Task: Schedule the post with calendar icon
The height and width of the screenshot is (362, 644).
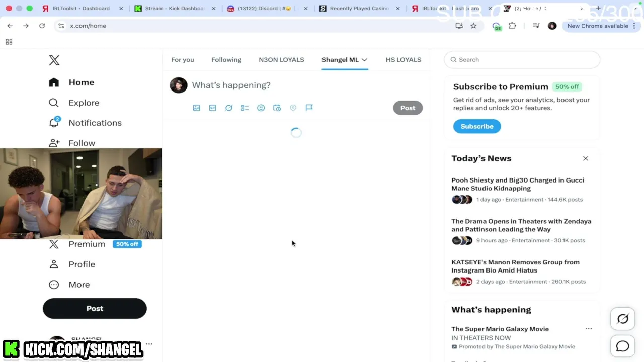Action: click(277, 108)
